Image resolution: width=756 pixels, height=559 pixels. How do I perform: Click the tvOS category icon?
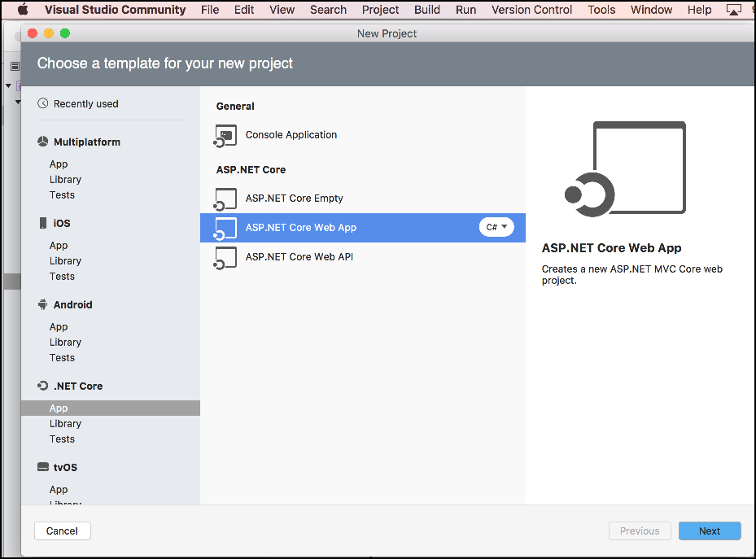[43, 467]
